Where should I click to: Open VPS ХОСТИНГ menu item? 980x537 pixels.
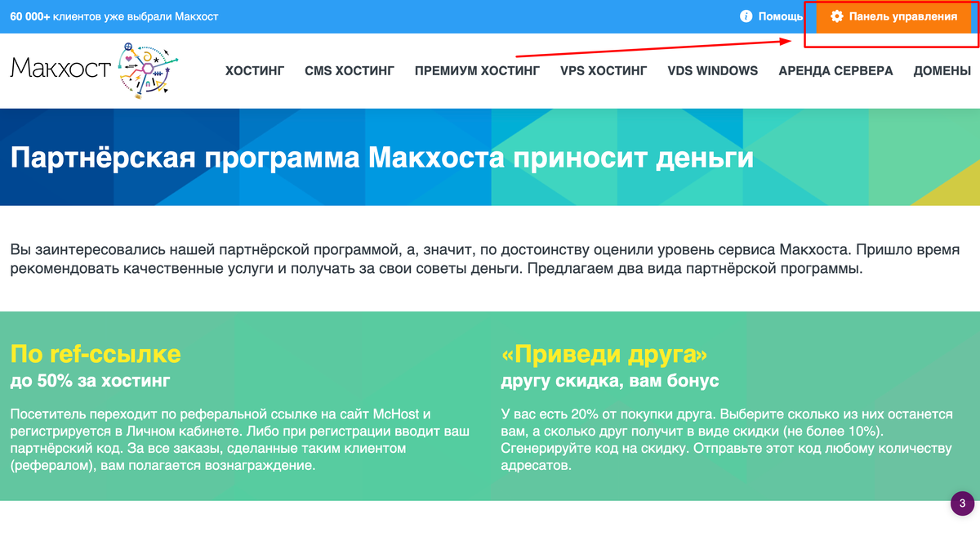click(604, 71)
